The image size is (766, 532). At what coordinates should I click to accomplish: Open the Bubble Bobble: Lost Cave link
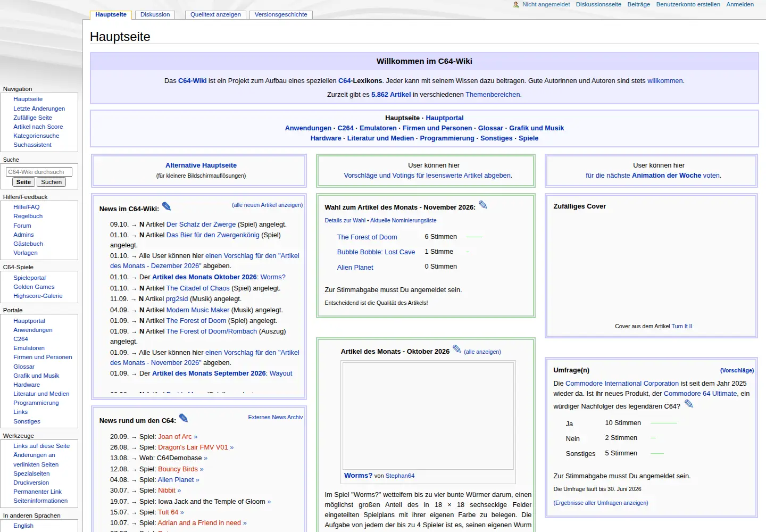(x=376, y=252)
